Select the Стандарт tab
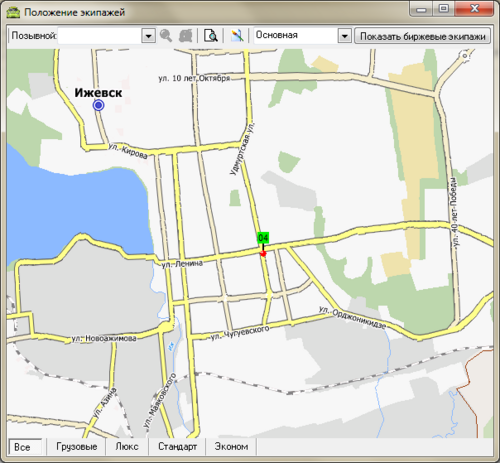500x463 pixels. coord(177,447)
